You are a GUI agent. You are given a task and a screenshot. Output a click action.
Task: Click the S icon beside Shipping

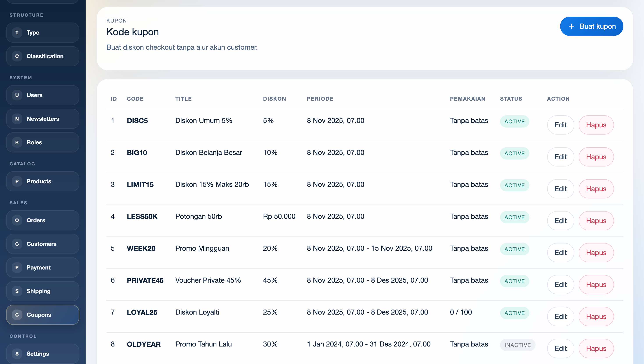[17, 291]
